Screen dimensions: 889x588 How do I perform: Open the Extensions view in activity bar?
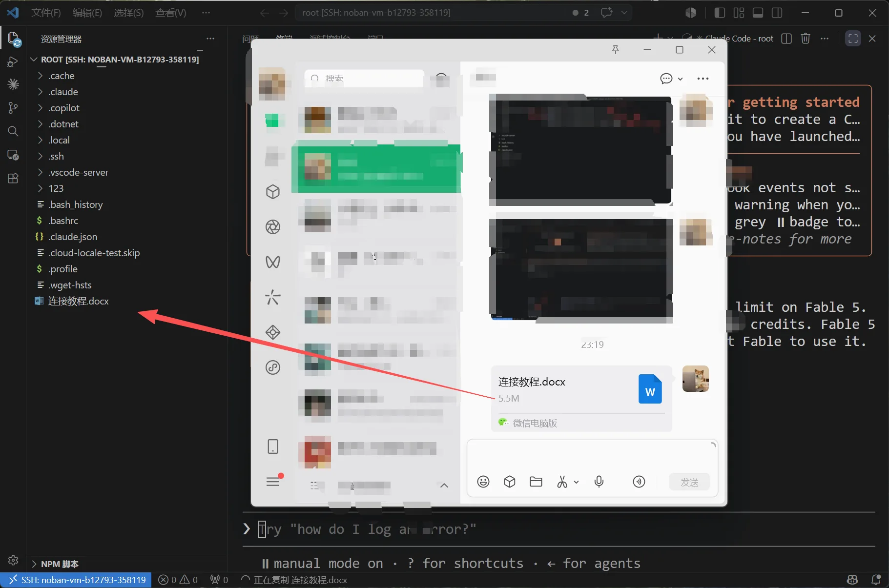(x=13, y=178)
